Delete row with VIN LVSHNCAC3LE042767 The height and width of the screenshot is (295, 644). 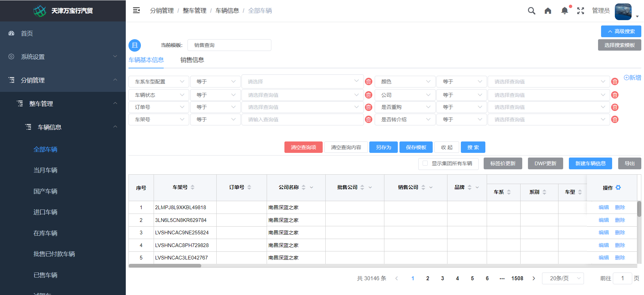(620, 258)
